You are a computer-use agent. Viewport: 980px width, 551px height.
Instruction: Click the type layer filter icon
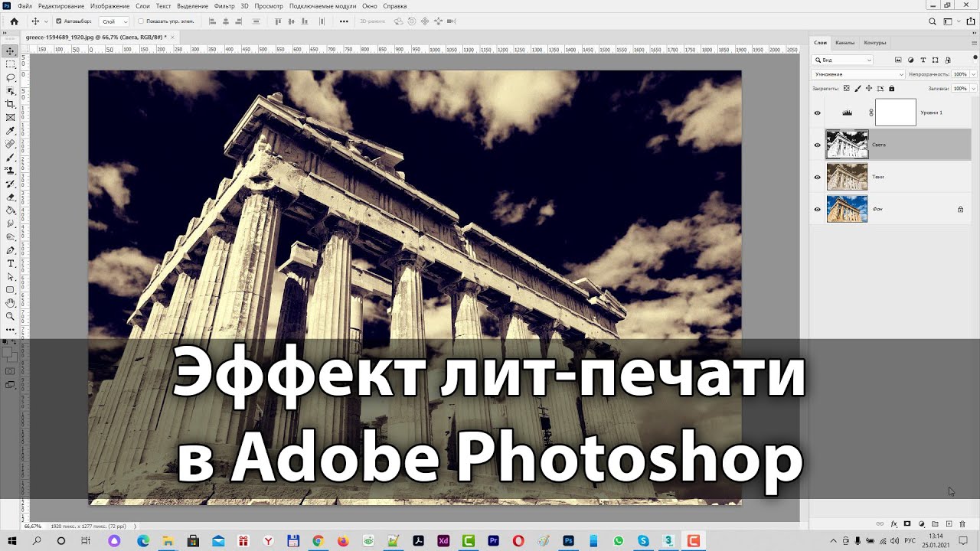click(923, 60)
